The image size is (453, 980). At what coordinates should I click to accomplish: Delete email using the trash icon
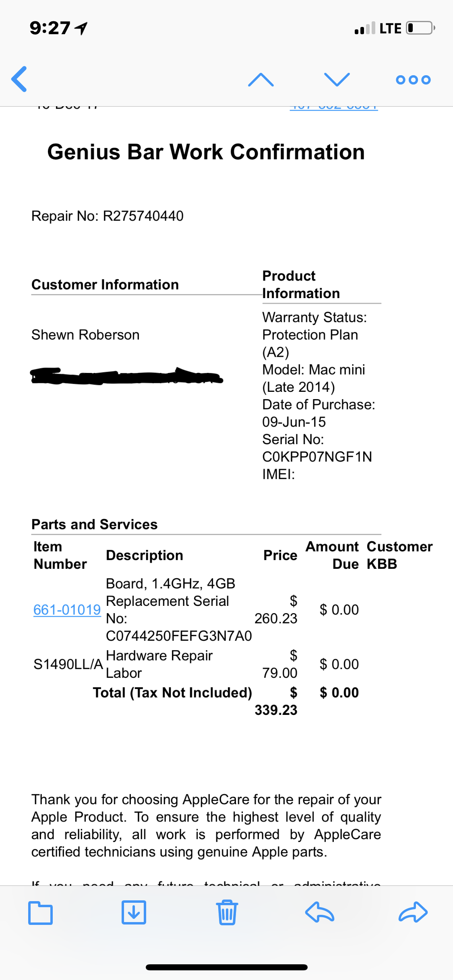click(227, 912)
